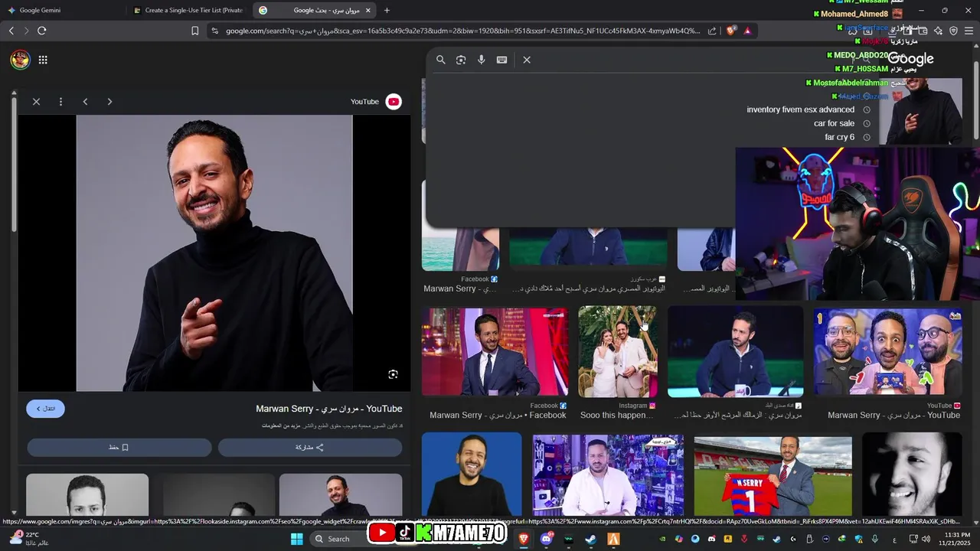Open the Windows Start menu
Viewport: 980px width, 551px height.
click(297, 539)
